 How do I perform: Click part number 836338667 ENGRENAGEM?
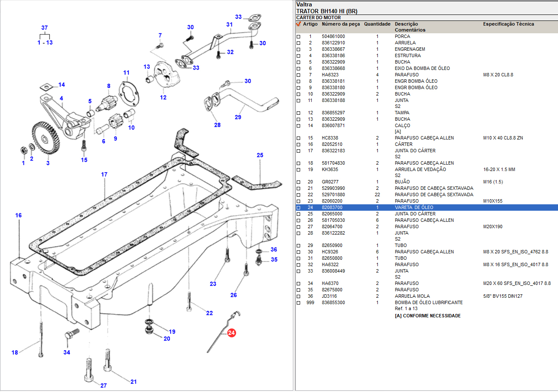pyautogui.click(x=333, y=49)
